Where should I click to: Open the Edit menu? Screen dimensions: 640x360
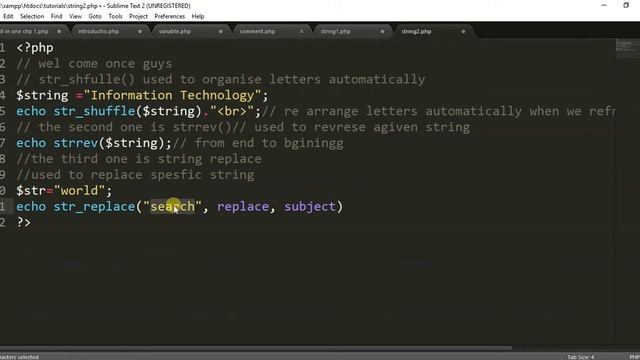click(x=8, y=16)
